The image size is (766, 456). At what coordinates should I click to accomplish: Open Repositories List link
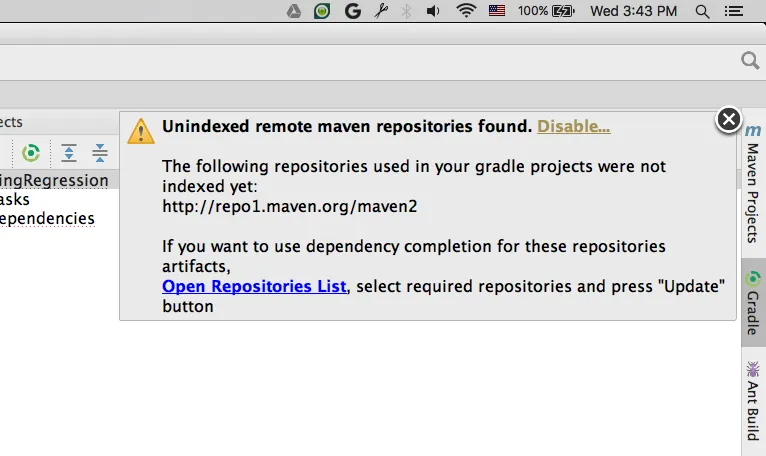(254, 286)
